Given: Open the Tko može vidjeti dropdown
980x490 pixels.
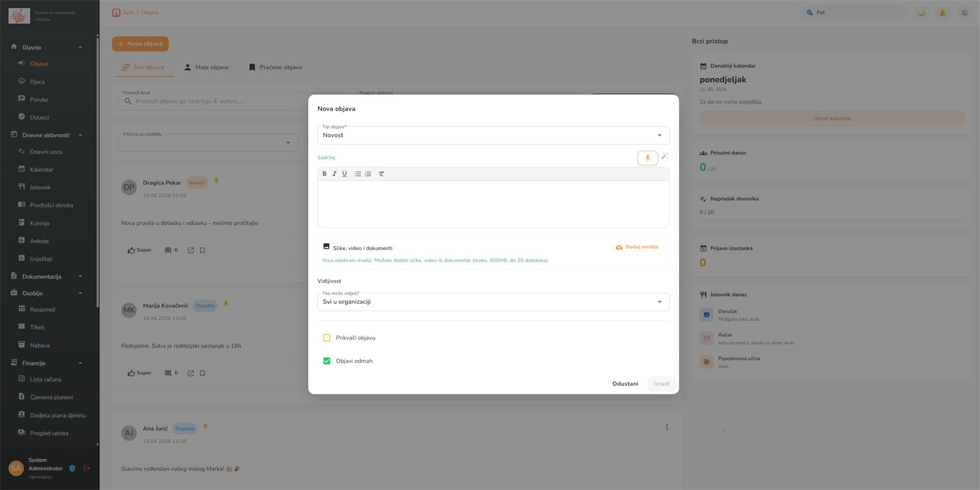Looking at the screenshot, I should (493, 302).
